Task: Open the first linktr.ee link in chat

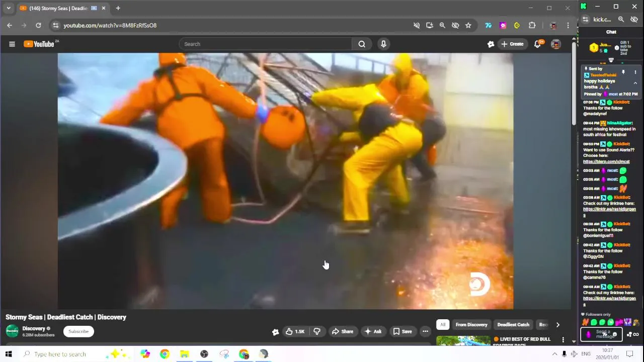Action: coord(609,212)
